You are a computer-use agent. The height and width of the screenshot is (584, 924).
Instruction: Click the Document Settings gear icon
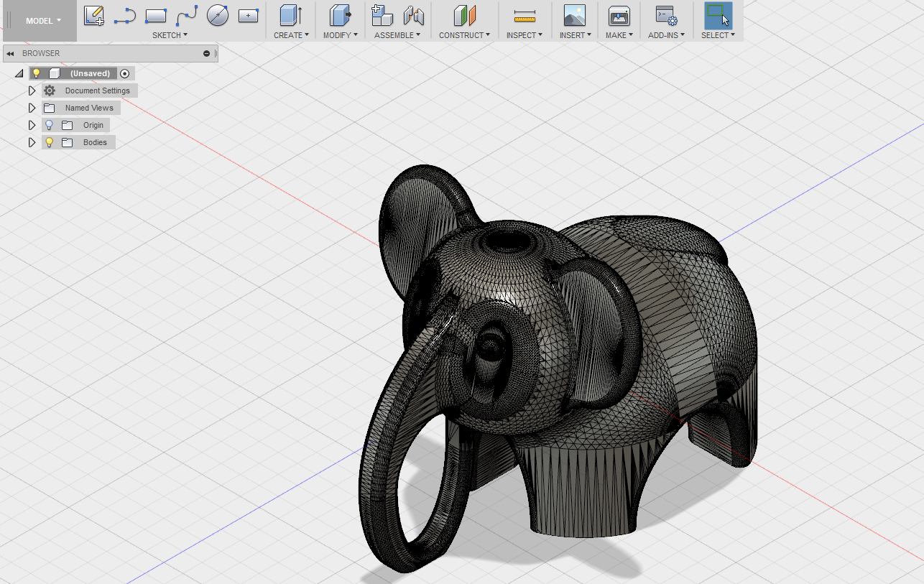tap(50, 91)
